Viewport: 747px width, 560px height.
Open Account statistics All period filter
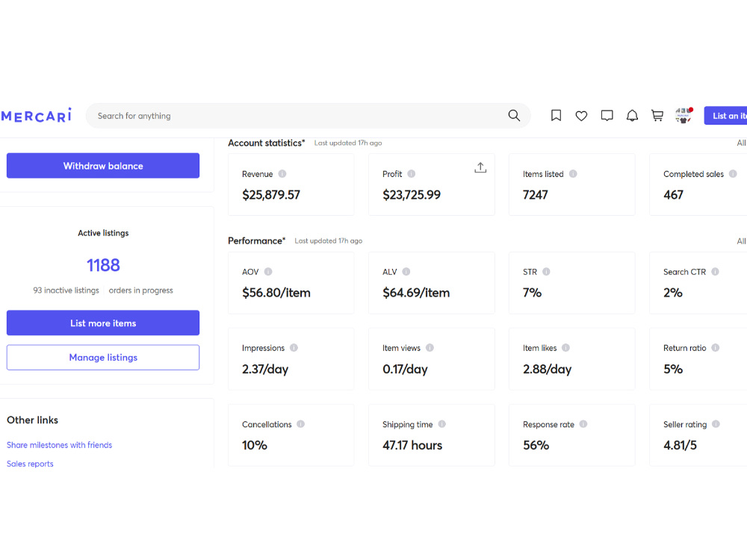(741, 143)
